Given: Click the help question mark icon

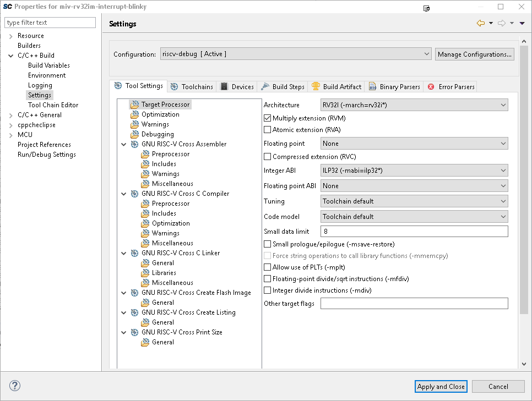Looking at the screenshot, I should (14, 386).
